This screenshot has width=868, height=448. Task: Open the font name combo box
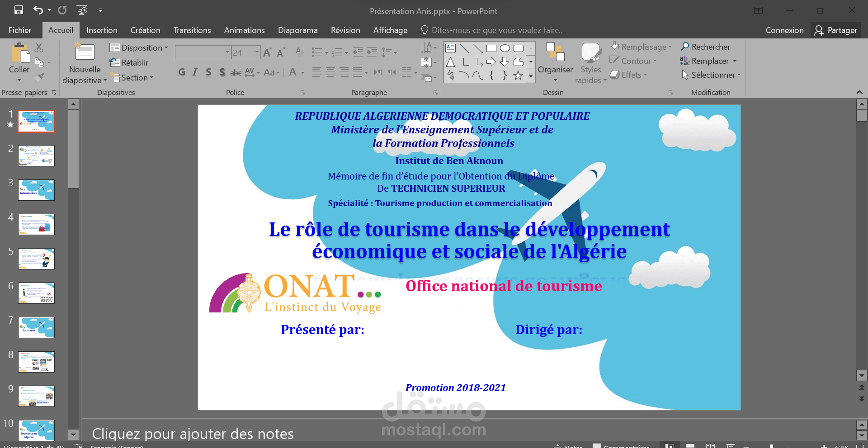(x=203, y=52)
